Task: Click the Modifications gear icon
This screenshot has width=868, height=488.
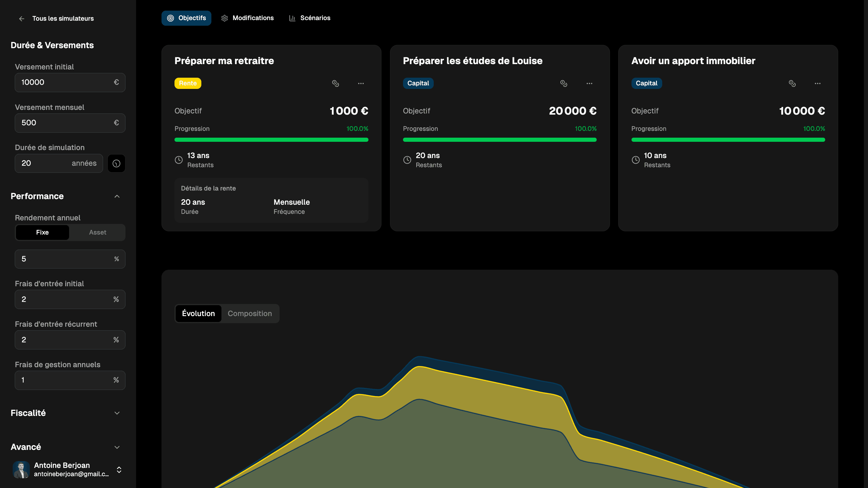Action: point(225,18)
